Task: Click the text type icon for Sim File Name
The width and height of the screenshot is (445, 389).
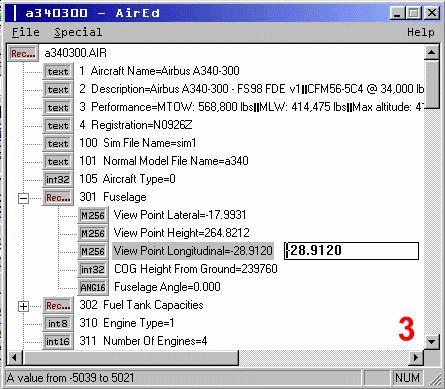Action: click(58, 143)
